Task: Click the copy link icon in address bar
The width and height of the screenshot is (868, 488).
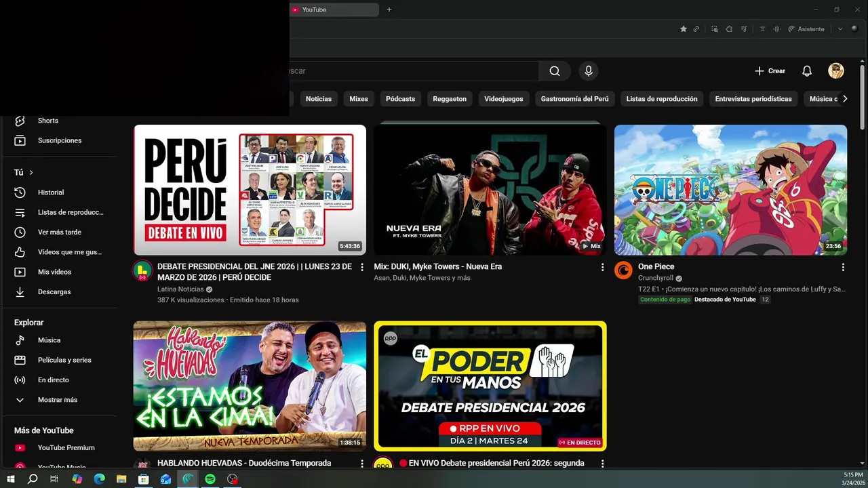Action: pos(696,29)
